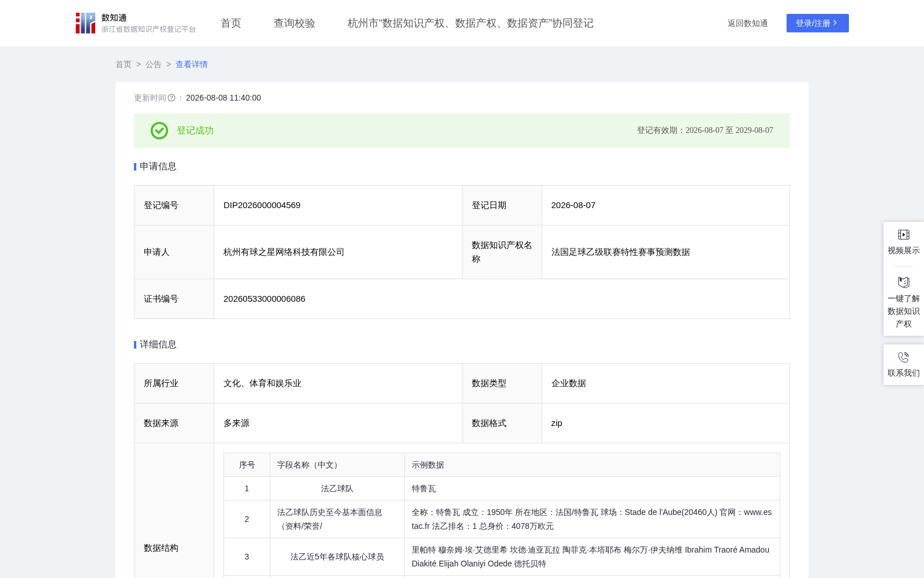
Task: Click data type value 企业数据
Action: coord(569,383)
